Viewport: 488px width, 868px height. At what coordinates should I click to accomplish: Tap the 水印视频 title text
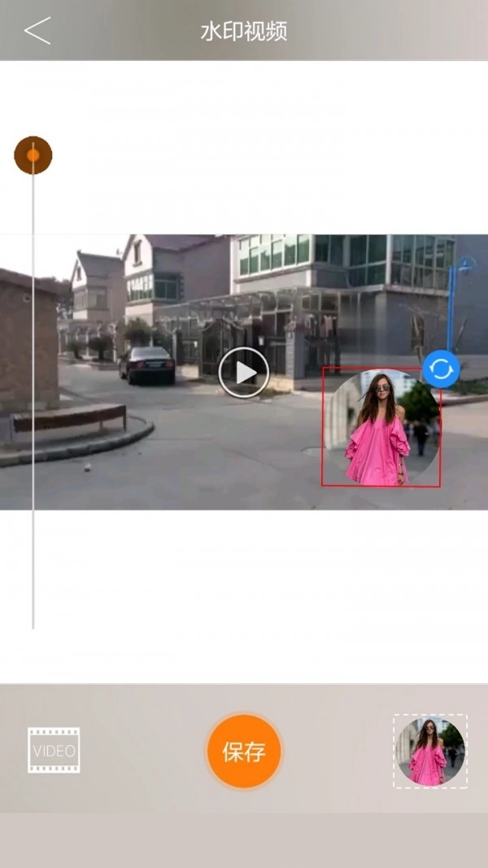pyautogui.click(x=244, y=32)
